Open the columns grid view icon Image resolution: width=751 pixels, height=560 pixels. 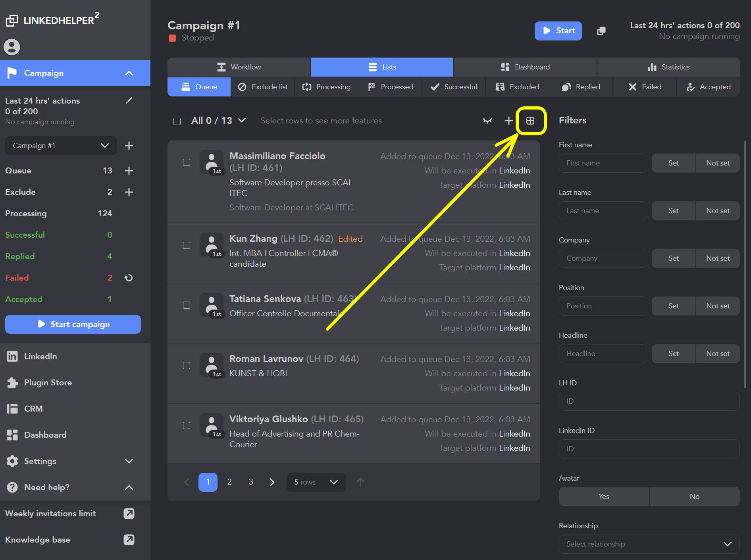point(530,121)
